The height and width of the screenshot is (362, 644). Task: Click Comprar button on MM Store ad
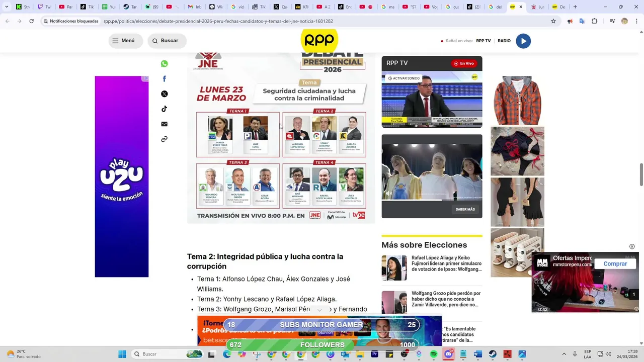(615, 263)
